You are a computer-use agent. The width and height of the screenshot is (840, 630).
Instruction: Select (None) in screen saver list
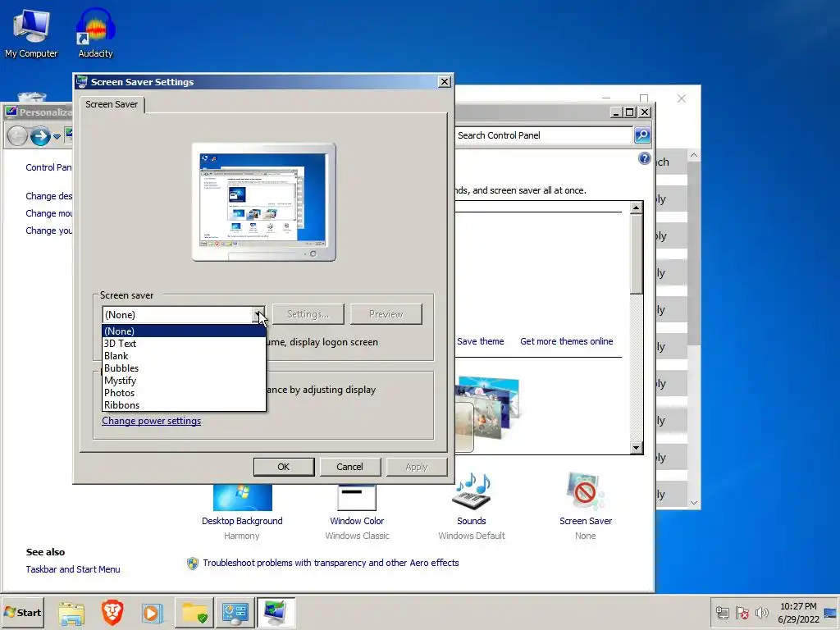pyautogui.click(x=184, y=331)
